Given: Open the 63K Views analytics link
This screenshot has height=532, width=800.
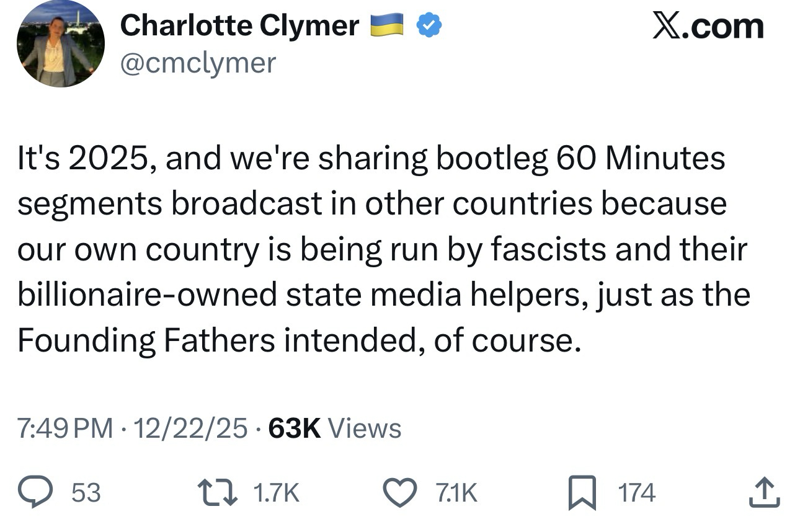Looking at the screenshot, I should coord(335,428).
